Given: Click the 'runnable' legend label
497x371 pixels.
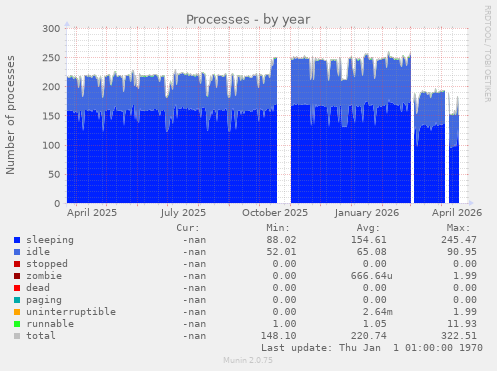Looking at the screenshot, I should (50, 324).
